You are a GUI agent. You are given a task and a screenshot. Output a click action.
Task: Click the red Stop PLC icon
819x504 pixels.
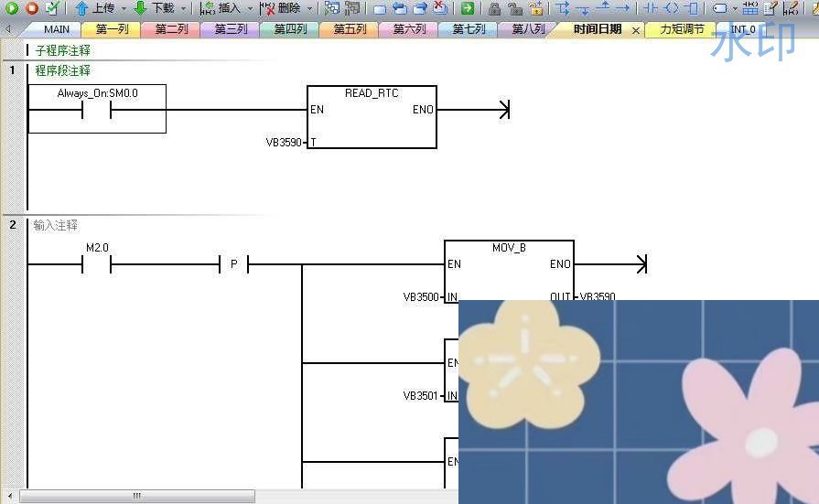pyautogui.click(x=31, y=8)
